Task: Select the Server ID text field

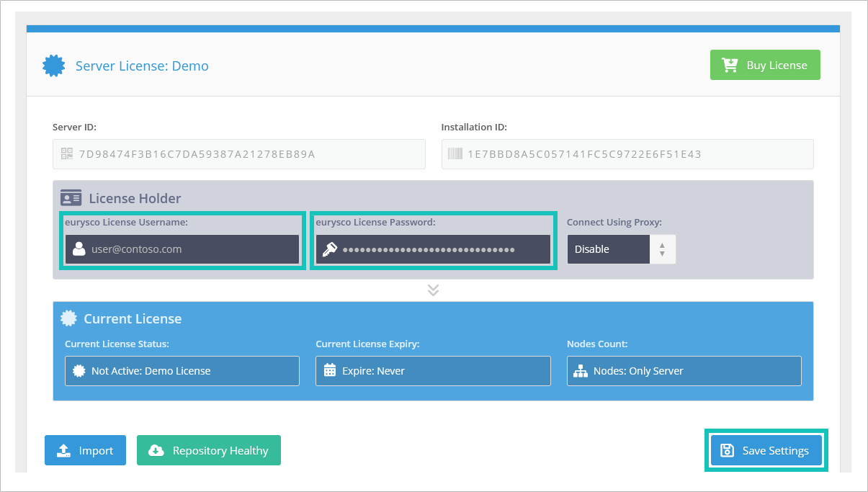Action: coord(245,154)
